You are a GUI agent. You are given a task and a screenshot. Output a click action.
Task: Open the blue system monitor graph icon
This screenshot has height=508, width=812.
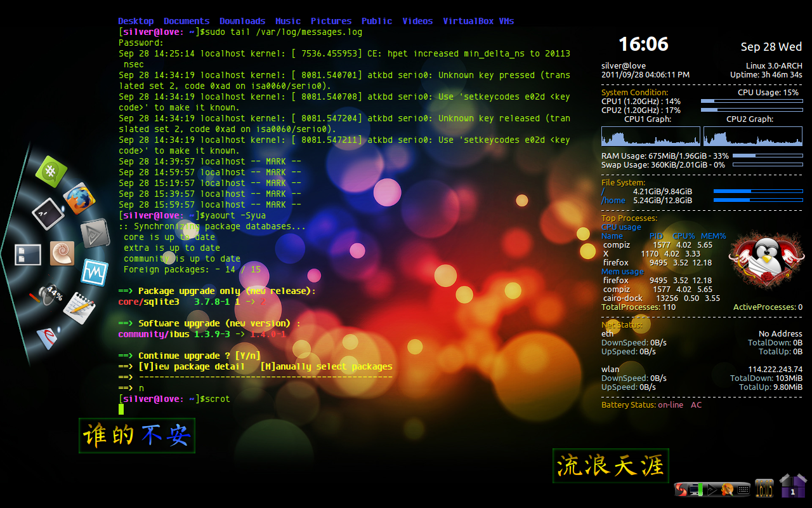pos(95,272)
